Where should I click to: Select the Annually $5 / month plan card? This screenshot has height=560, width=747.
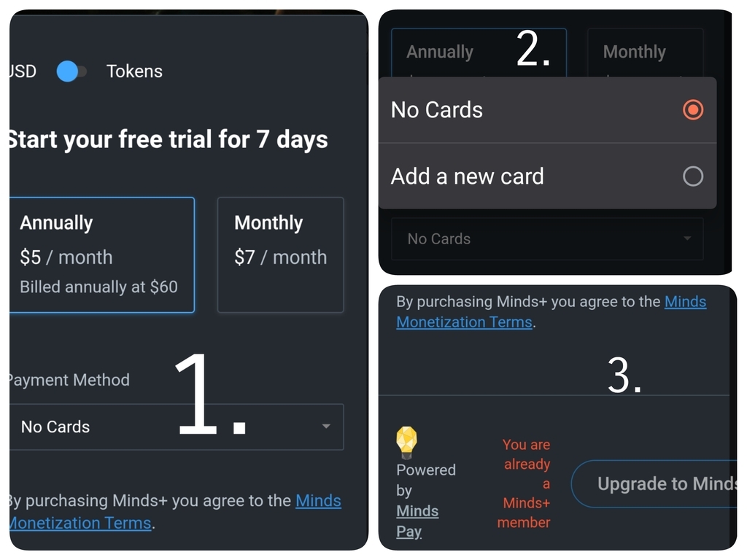pos(101,254)
